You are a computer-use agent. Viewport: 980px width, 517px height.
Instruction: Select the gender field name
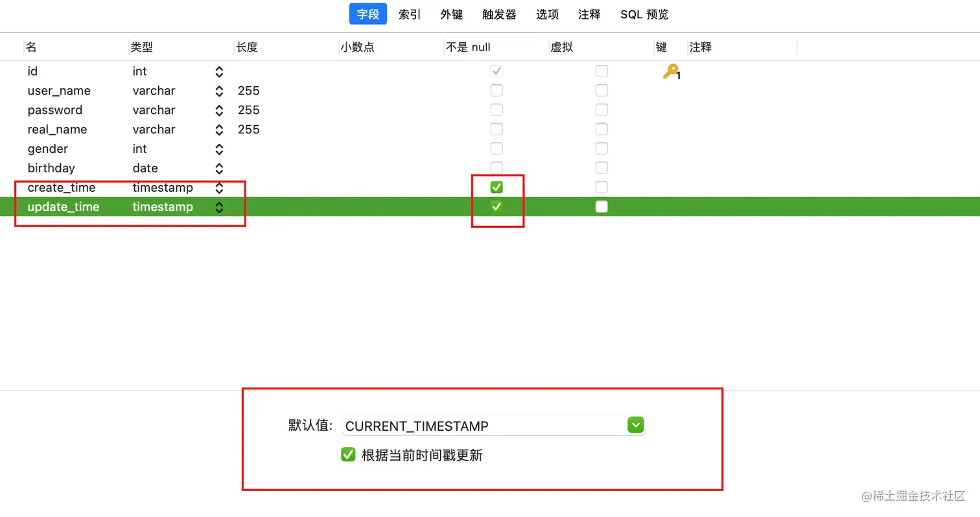tap(47, 149)
